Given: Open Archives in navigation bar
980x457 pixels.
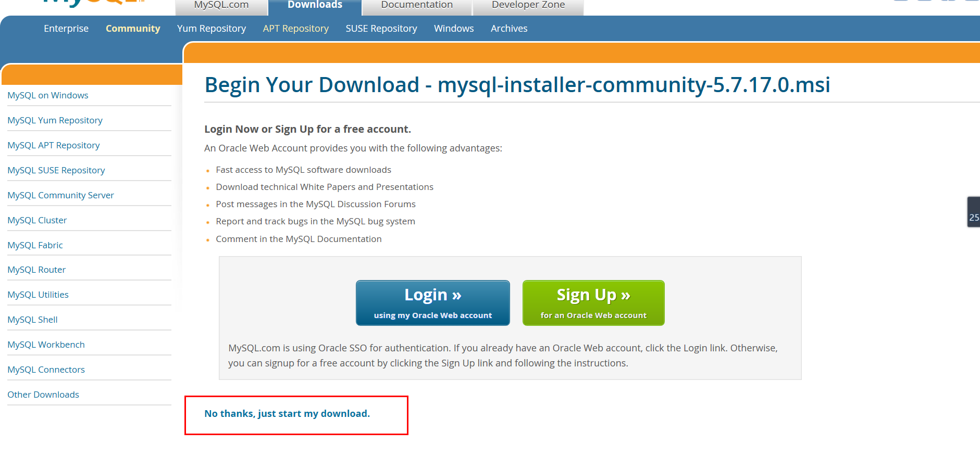Looking at the screenshot, I should tap(509, 29).
